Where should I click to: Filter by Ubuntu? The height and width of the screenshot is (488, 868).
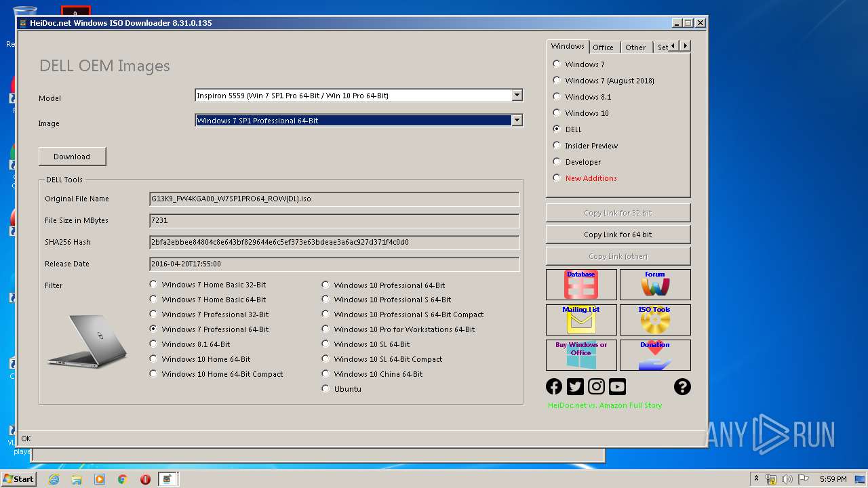[341, 389]
